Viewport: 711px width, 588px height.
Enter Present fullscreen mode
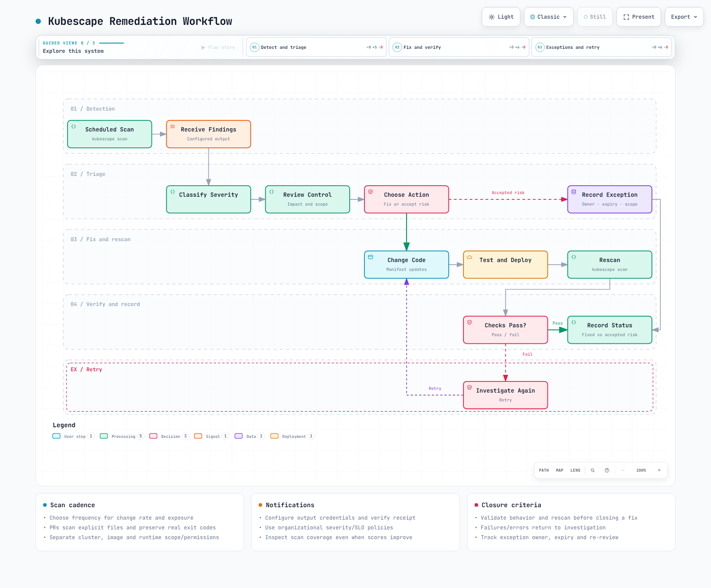[639, 17]
